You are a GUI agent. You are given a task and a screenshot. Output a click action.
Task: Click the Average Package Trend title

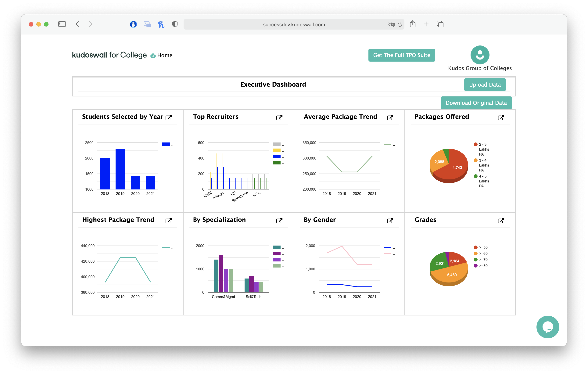[x=340, y=117]
